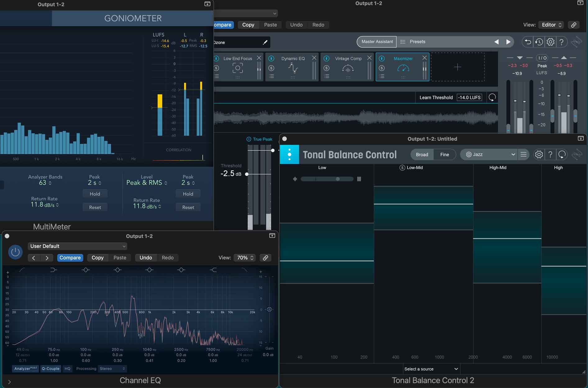The height and width of the screenshot is (388, 588).
Task: Toggle the Channel EQ power button
Action: point(15,252)
